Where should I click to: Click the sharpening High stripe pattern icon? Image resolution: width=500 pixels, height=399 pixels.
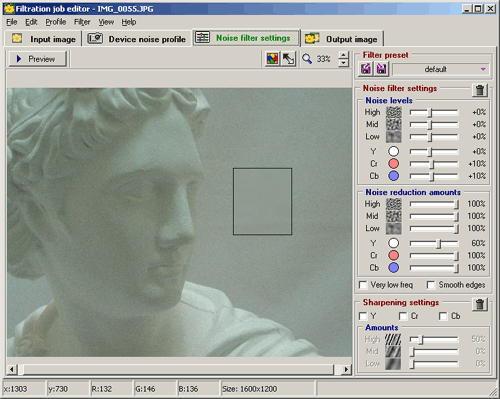click(393, 339)
